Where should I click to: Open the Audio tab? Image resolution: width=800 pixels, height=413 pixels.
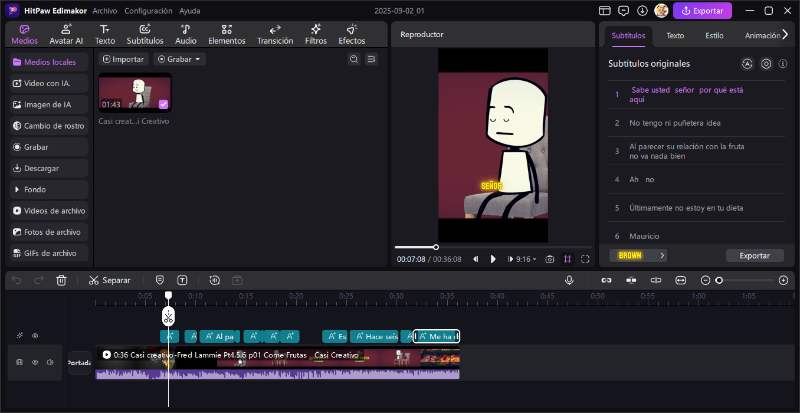tap(186, 35)
